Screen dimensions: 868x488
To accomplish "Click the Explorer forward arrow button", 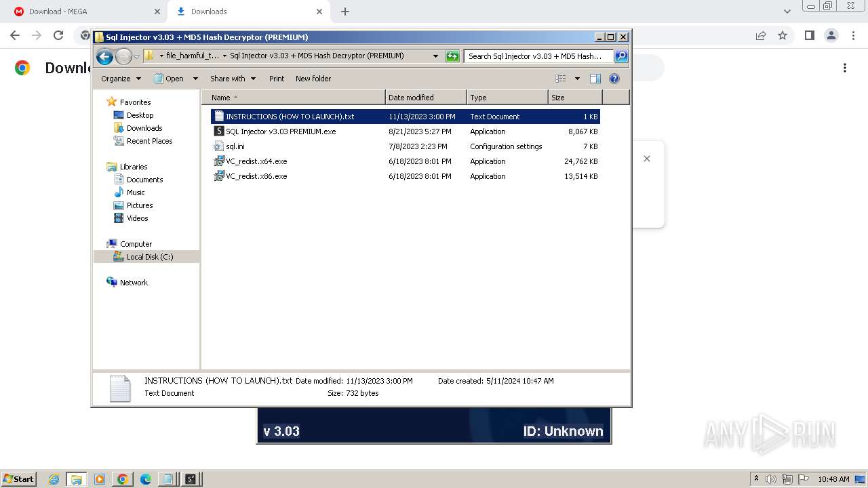I will pos(123,56).
